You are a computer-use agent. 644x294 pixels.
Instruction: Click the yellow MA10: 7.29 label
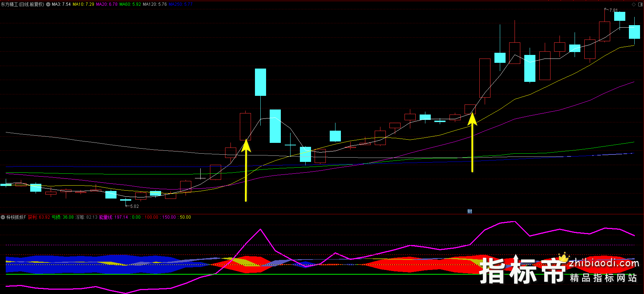point(83,4)
